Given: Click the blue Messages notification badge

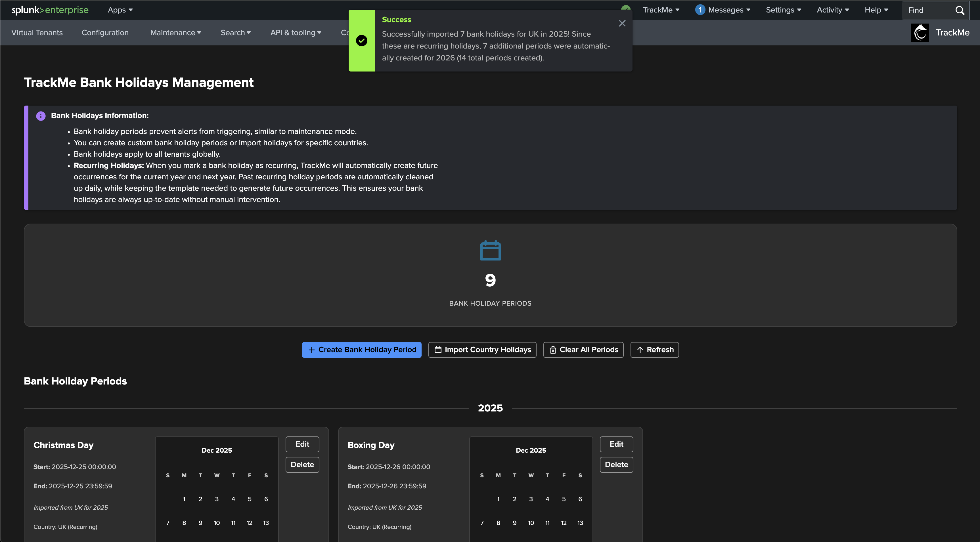Looking at the screenshot, I should pos(700,10).
